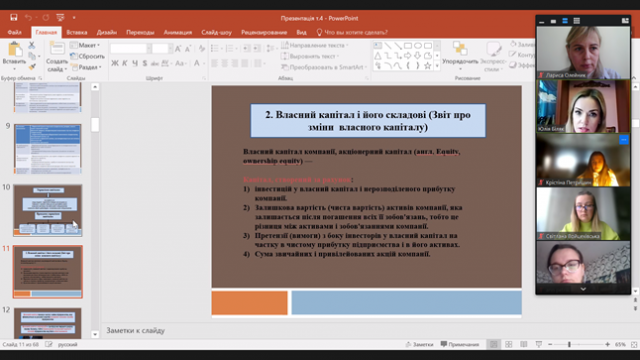Open slide 9 thumbnail
Screen dimensions: 640x360
48,149
